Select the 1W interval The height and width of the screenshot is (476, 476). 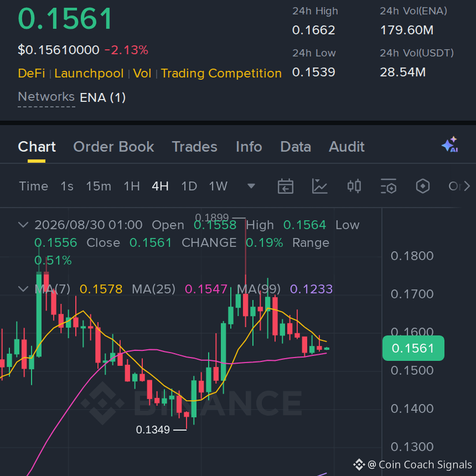click(x=218, y=186)
